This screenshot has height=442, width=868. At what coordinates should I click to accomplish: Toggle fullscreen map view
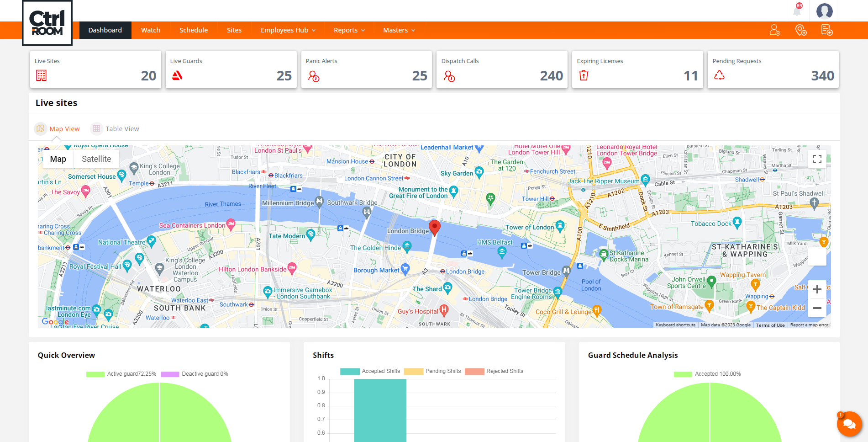click(x=817, y=159)
